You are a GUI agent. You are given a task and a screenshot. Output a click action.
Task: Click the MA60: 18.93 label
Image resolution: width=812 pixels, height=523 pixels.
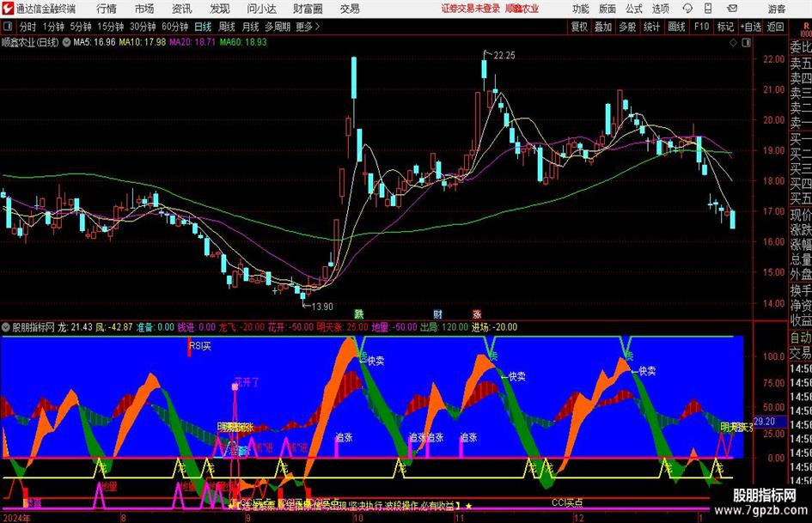pos(243,42)
